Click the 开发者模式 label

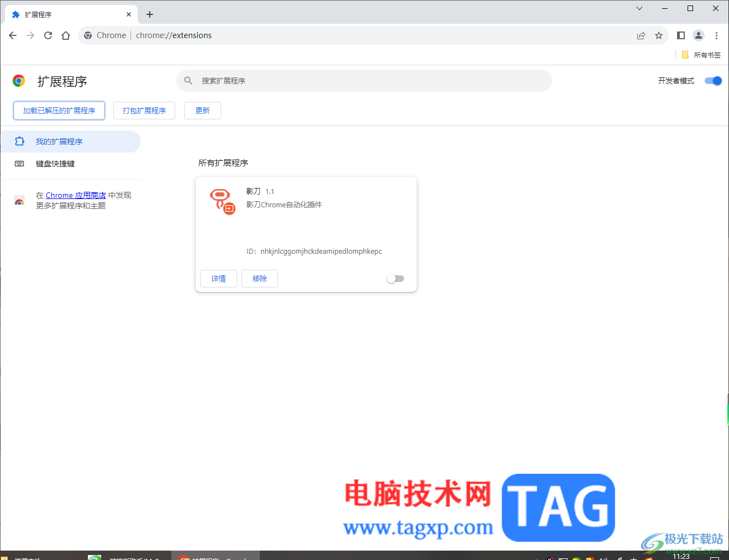pos(676,81)
